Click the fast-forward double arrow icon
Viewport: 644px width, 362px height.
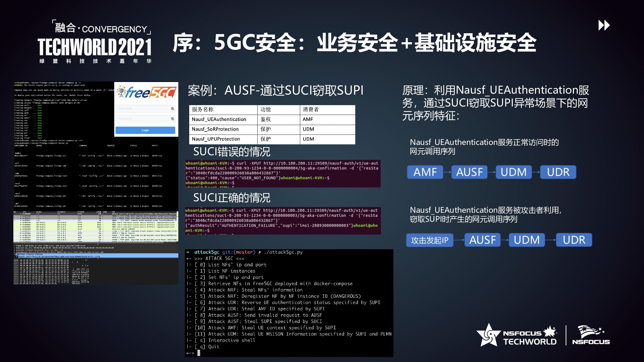[604, 25]
